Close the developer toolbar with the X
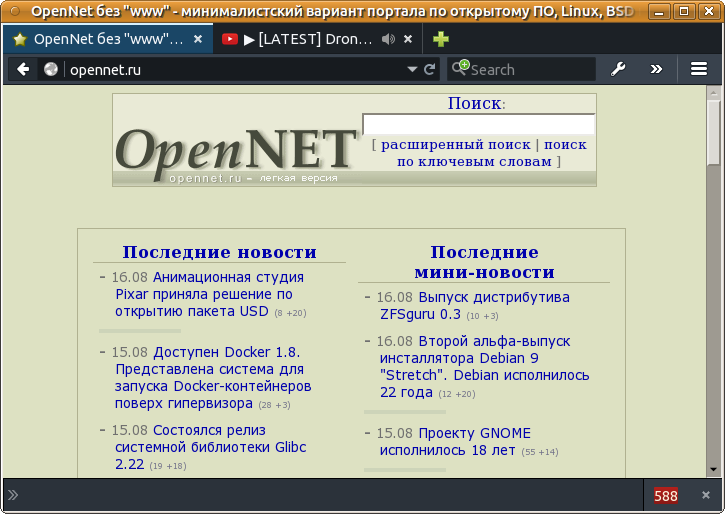Viewport: 725px width, 514px height. [706, 495]
